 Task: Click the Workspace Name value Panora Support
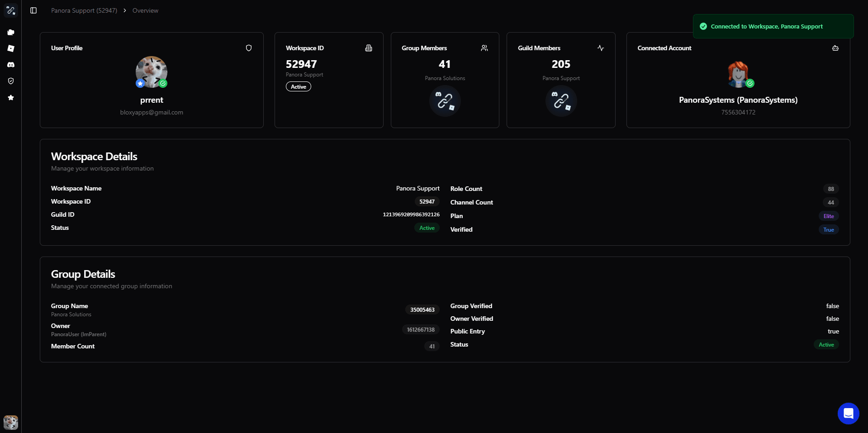click(x=418, y=188)
